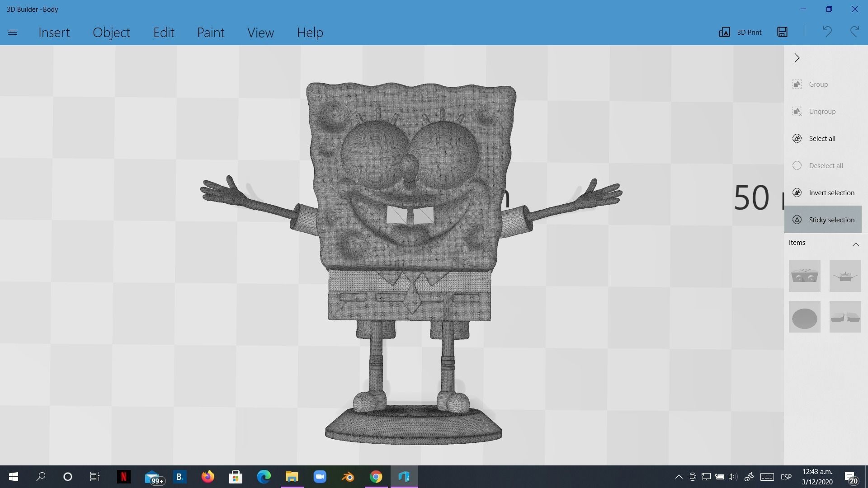This screenshot has width=868, height=488.
Task: Show hidden system tray icons
Action: click(x=679, y=477)
